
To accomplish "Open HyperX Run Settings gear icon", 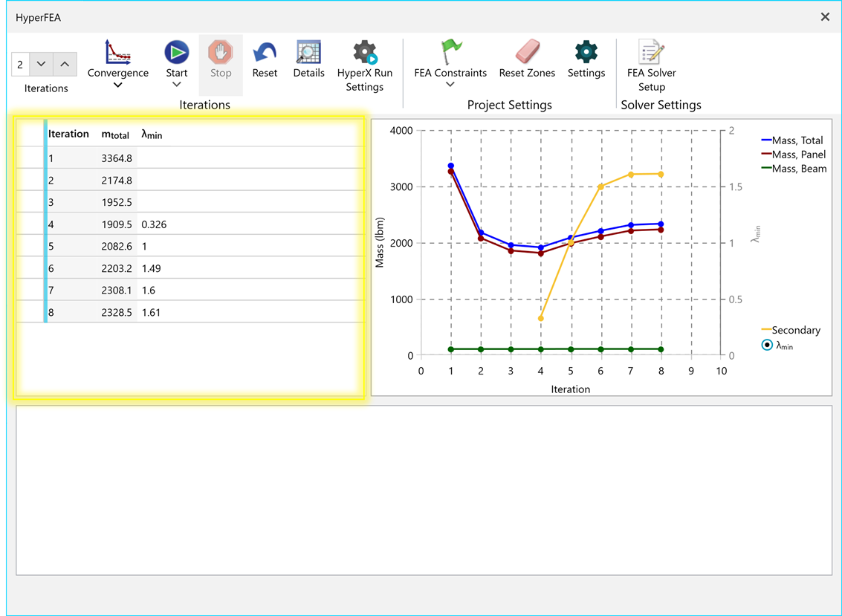I will pos(365,53).
